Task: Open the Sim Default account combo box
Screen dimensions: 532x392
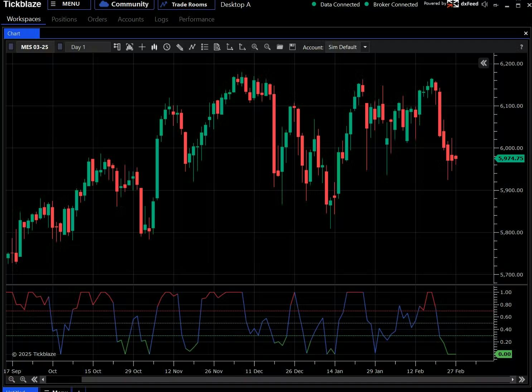Action: [x=347, y=47]
